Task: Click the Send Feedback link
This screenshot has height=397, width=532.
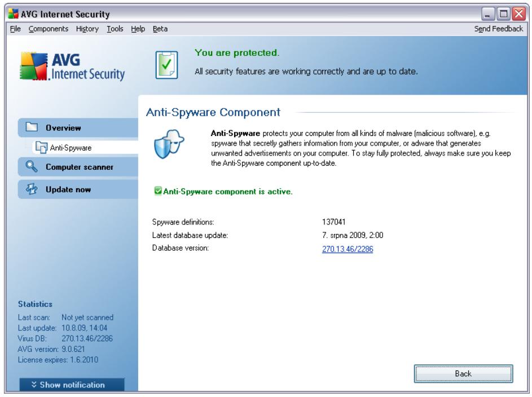Action: (x=498, y=29)
